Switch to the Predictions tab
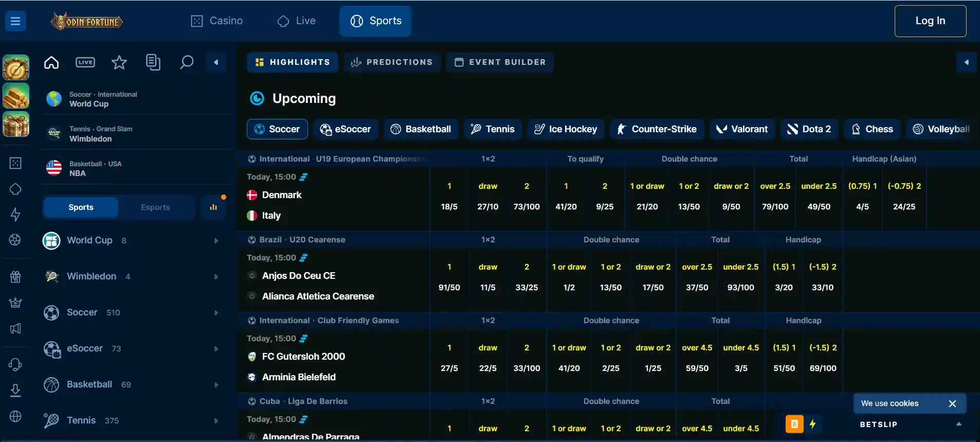This screenshot has height=442, width=980. (392, 62)
